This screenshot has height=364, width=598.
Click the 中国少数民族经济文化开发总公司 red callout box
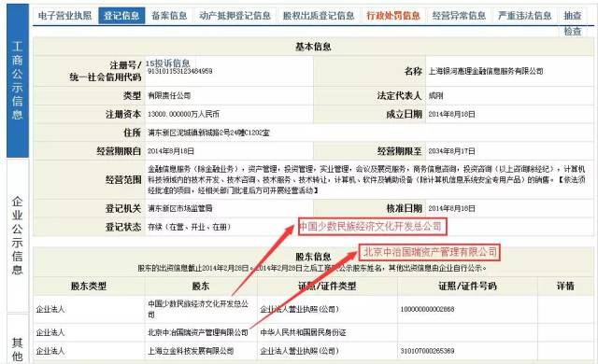point(372,227)
